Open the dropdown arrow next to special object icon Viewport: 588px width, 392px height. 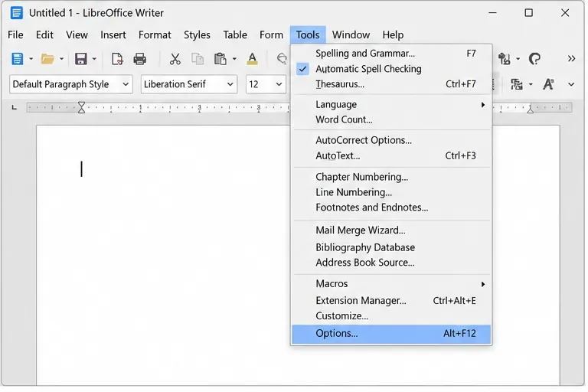(x=518, y=59)
